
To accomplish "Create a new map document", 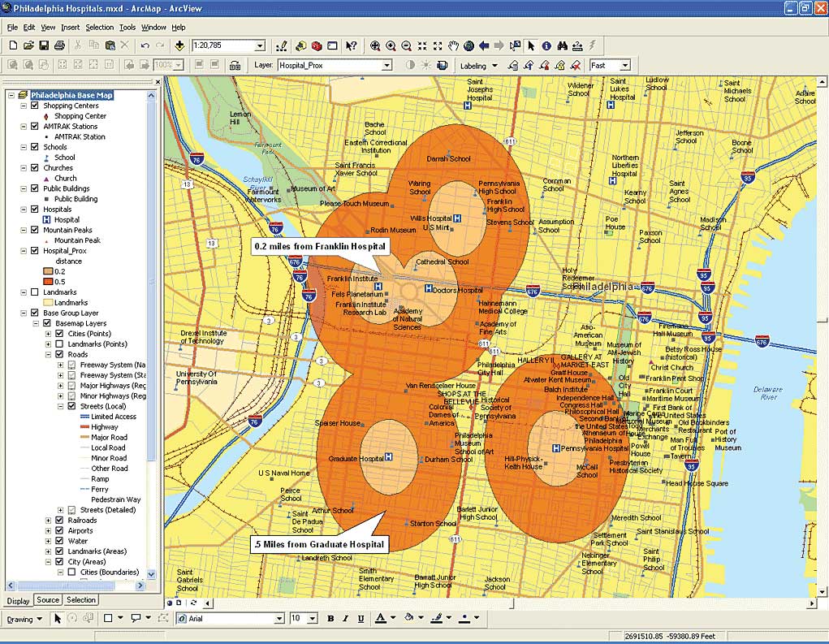I will (13, 46).
